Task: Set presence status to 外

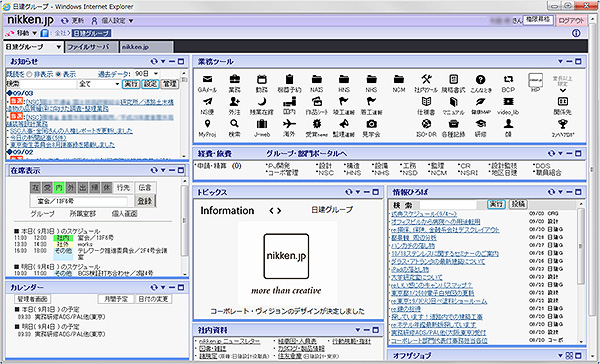Action: pyautogui.click(x=71, y=188)
